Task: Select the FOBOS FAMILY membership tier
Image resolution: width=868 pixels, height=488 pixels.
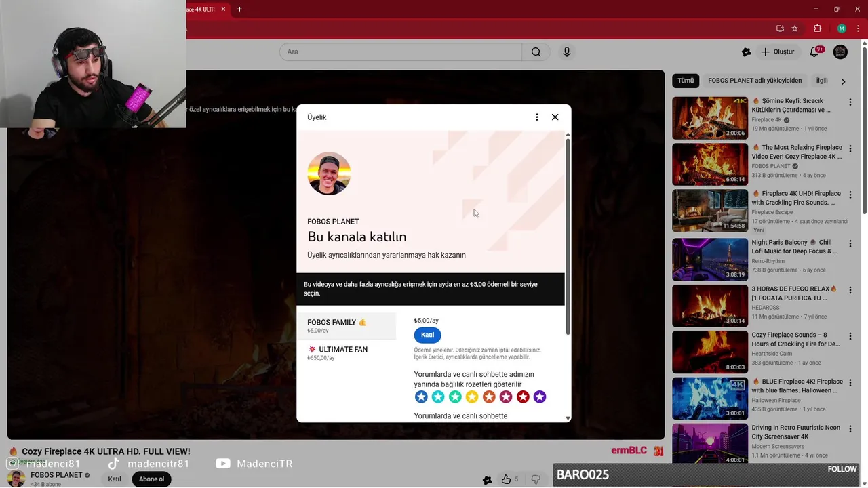Action: tap(347, 326)
